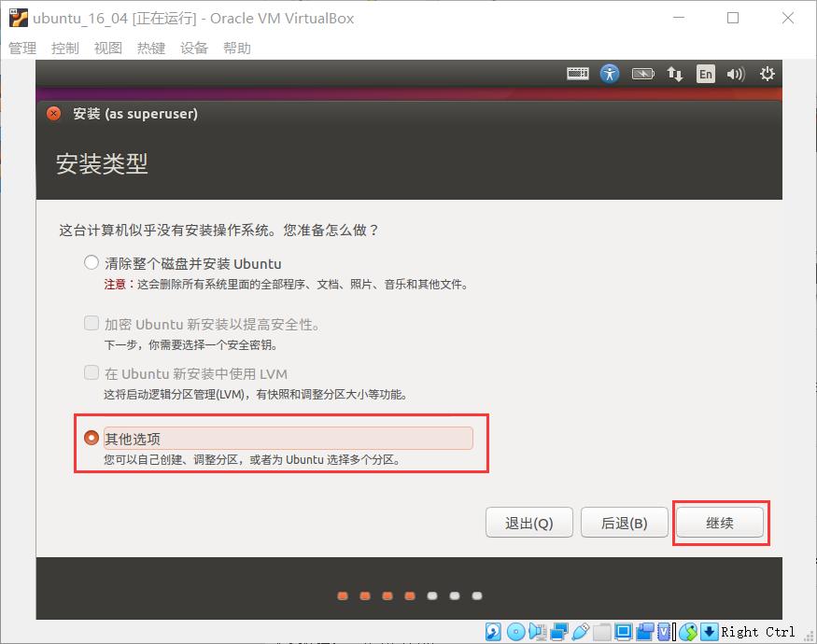Click the keyboard capture down-arrow icon
This screenshot has width=817, height=644.
pyautogui.click(x=709, y=632)
